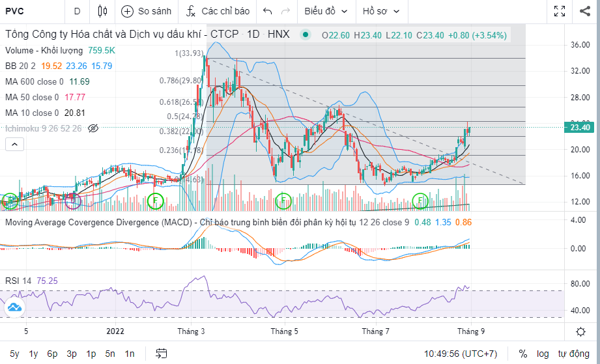Image resolution: width=600 pixels, height=364 pixels.
Task: Click the Compare (So sánh) plus icon
Action: point(128,11)
